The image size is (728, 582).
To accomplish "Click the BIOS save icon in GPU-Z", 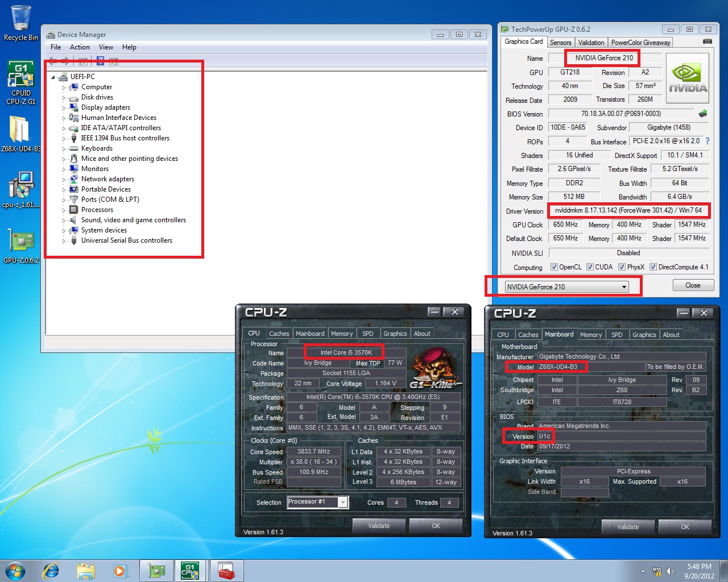I will pyautogui.click(x=703, y=114).
